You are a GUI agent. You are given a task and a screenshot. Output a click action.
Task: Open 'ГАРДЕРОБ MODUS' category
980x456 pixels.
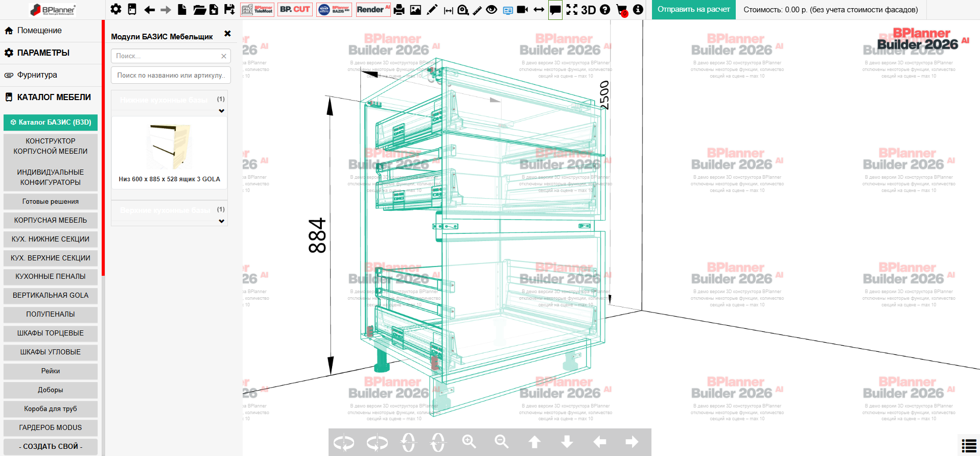51,427
